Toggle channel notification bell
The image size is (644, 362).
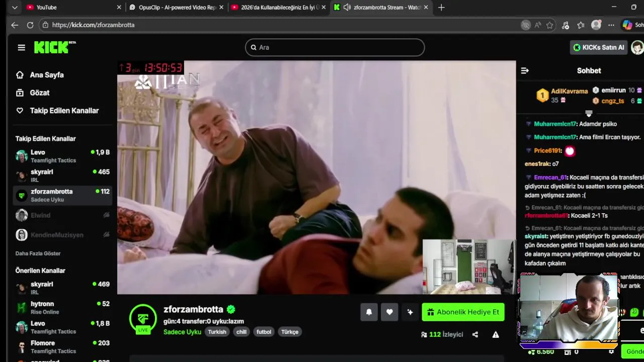[x=369, y=312]
